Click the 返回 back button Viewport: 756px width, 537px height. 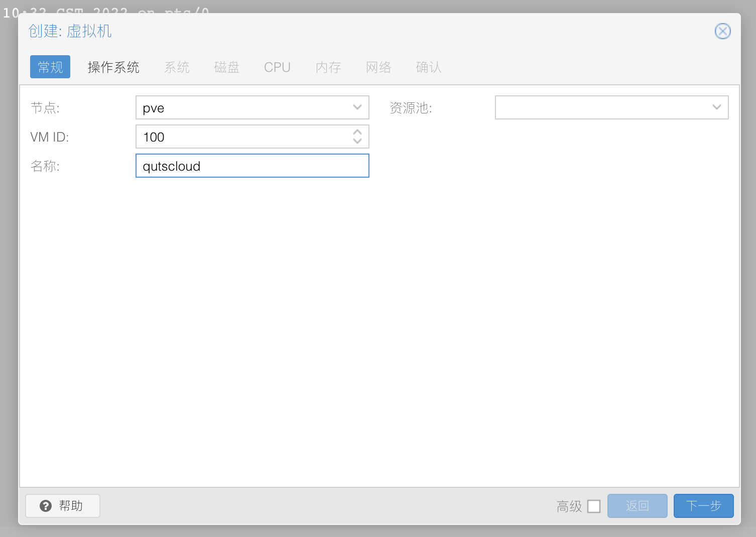(x=637, y=506)
